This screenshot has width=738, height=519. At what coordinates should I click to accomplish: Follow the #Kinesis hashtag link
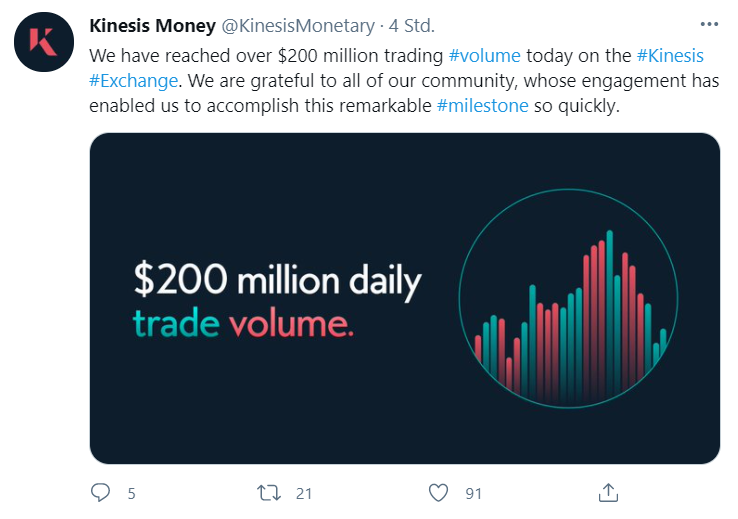click(x=670, y=55)
